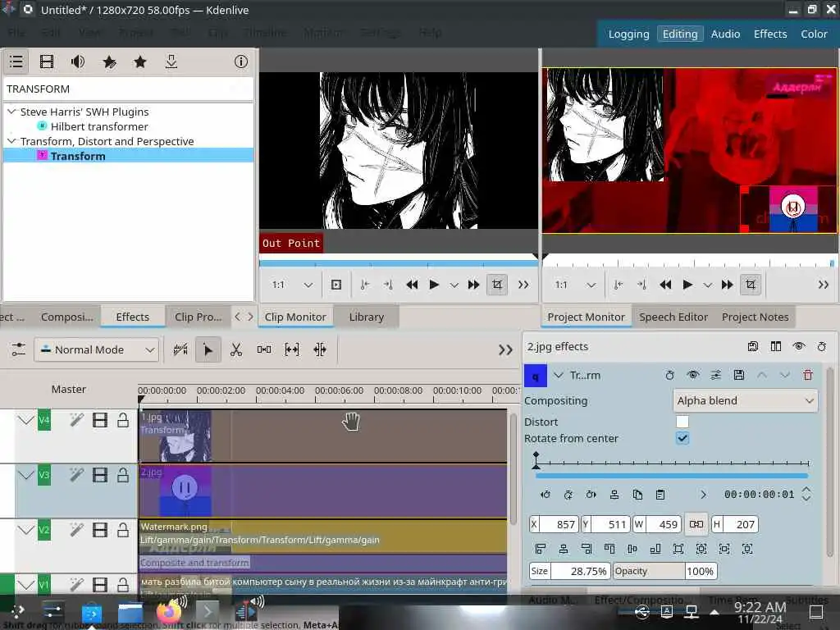The width and height of the screenshot is (840, 630).
Task: Open the Library tab
Action: pos(367,317)
